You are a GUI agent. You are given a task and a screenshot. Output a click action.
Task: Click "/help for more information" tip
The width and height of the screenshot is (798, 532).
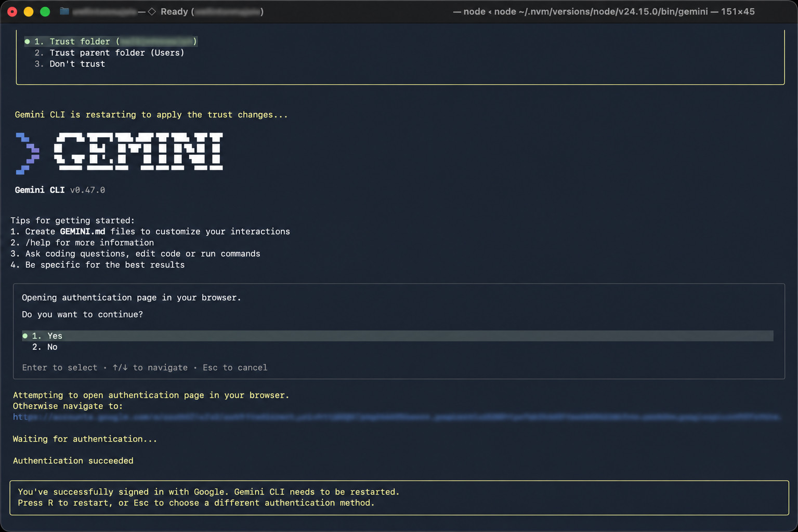pos(82,243)
